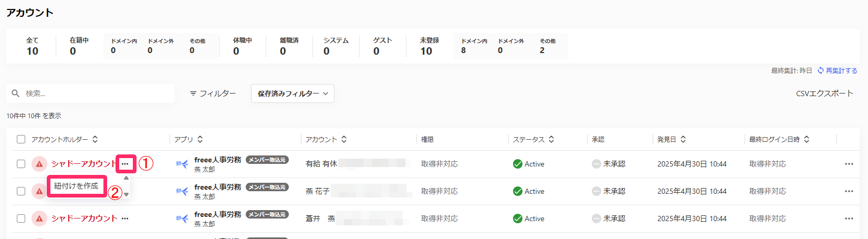
Task: Select the ゲスト count tab
Action: click(383, 46)
